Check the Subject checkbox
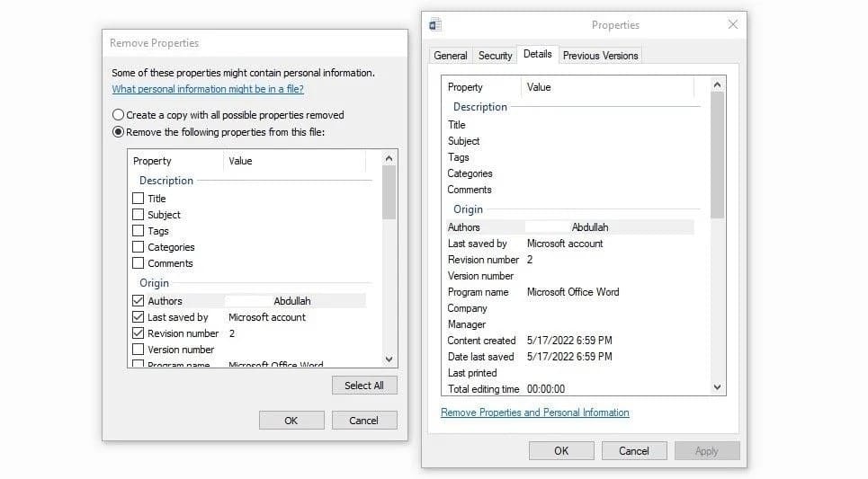This screenshot has width=868, height=479. 139,215
